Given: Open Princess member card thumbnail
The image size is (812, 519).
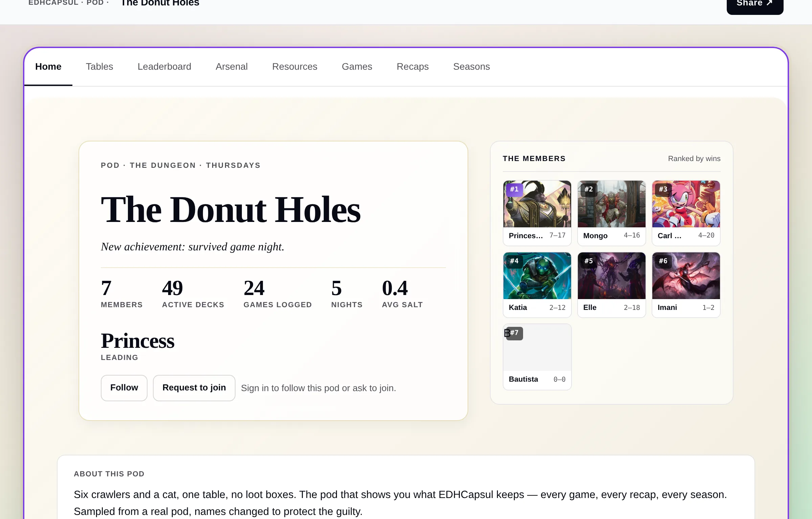Looking at the screenshot, I should [x=537, y=204].
